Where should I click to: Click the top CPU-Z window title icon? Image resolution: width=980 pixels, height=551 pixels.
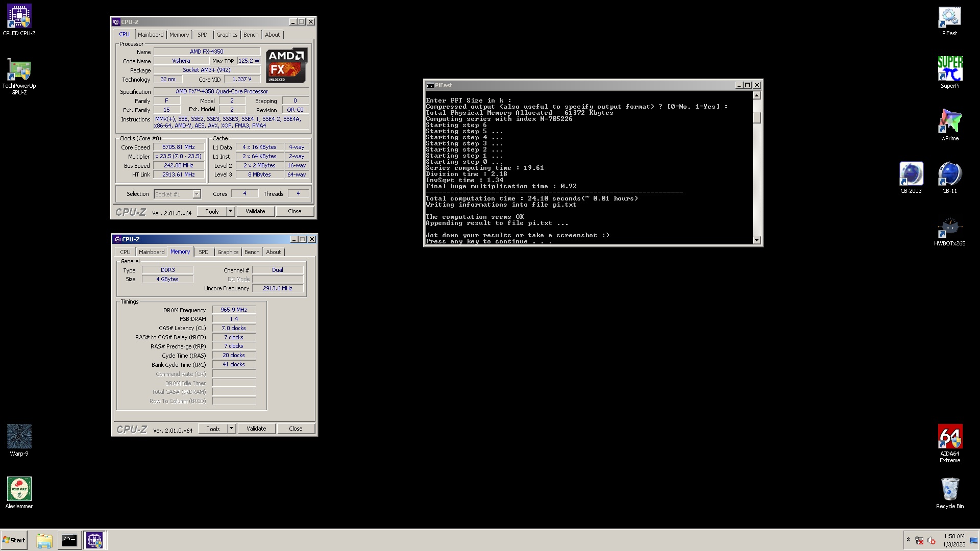click(116, 22)
